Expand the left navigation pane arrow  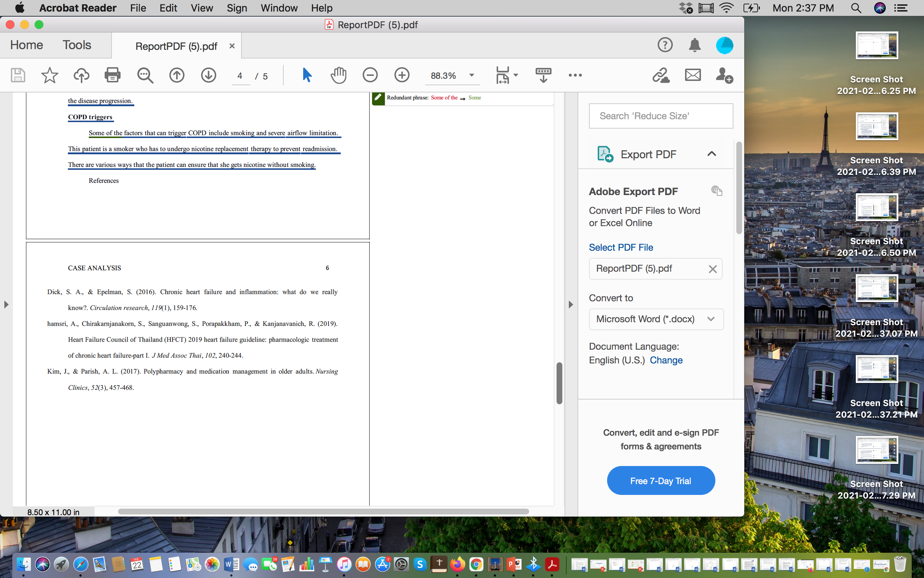[x=6, y=305]
